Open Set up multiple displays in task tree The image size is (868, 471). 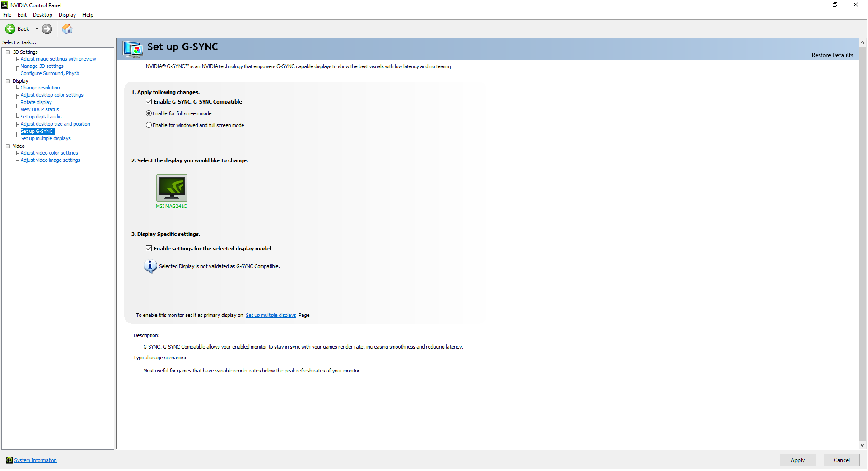pos(46,139)
